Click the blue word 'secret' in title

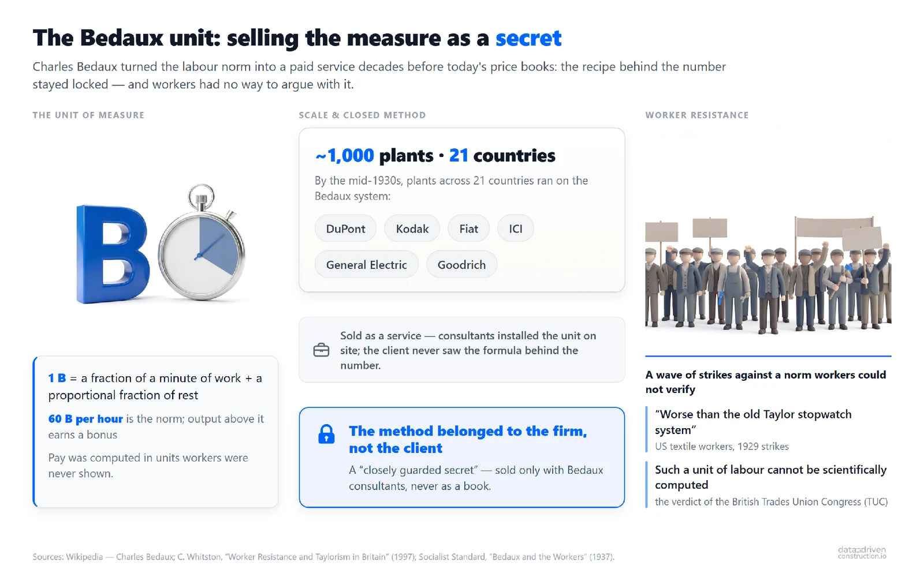coord(528,38)
